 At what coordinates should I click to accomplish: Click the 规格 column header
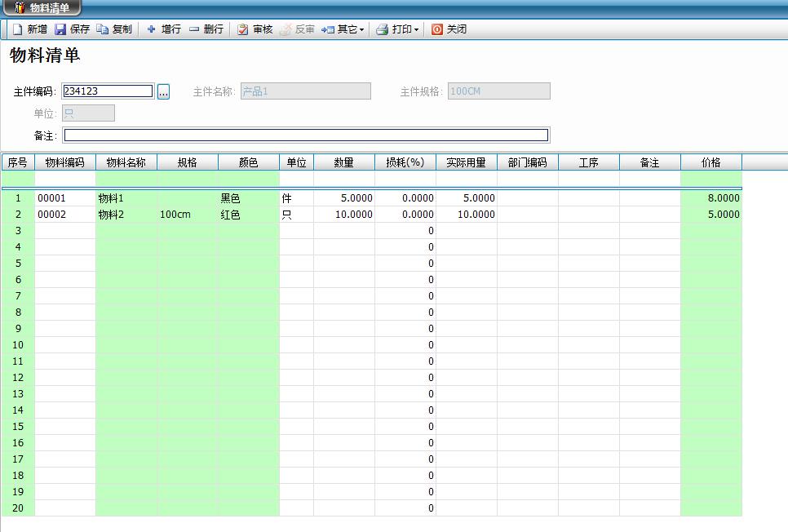tap(188, 162)
